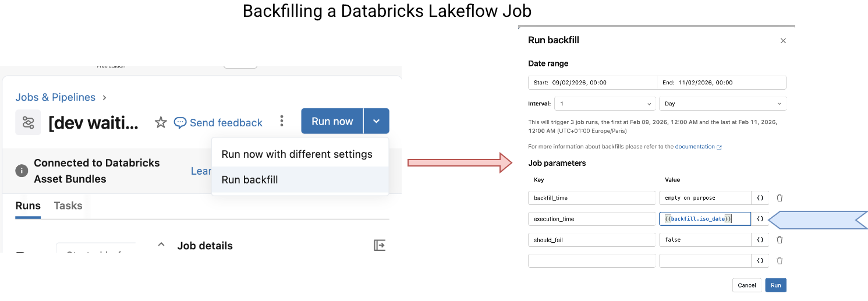Expand the Run now dropdown arrow
This screenshot has height=301, width=868.
pos(377,121)
